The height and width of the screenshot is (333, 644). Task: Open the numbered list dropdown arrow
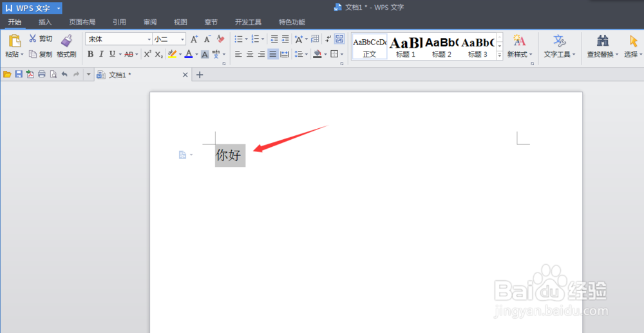(263, 39)
